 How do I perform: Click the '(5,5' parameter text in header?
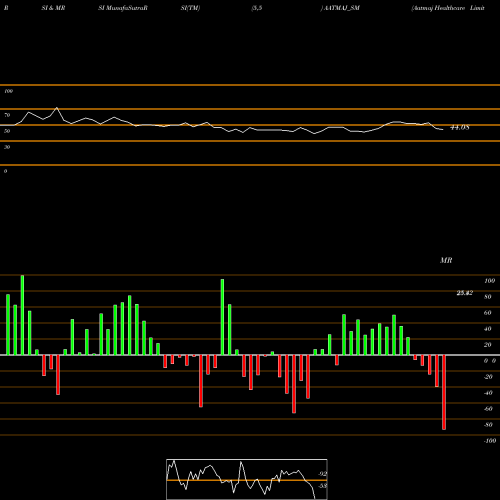click(257, 8)
